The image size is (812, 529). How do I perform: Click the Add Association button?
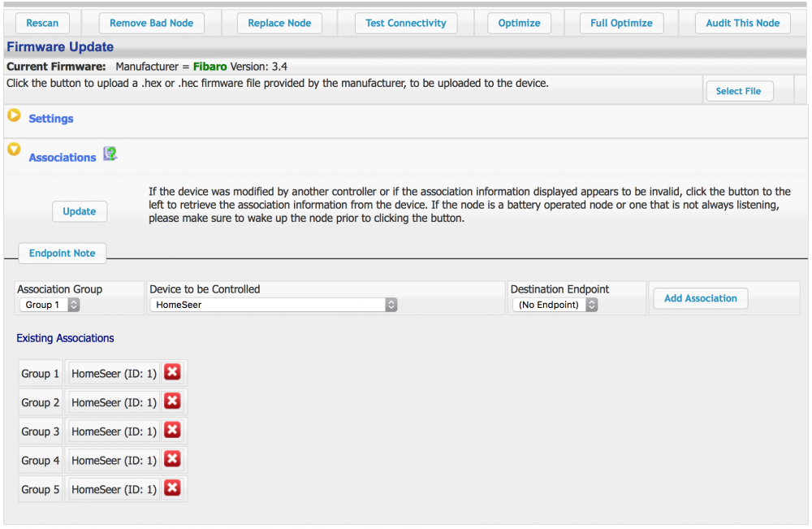click(x=700, y=298)
